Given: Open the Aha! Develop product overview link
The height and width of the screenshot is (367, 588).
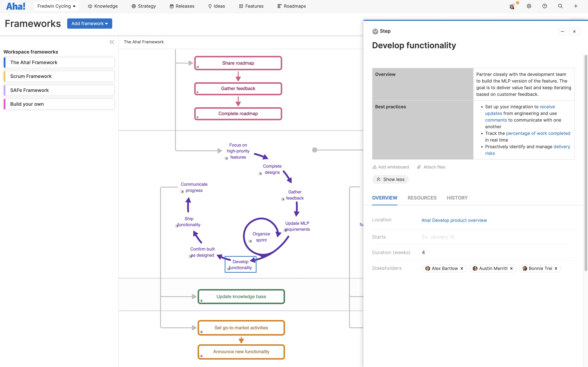Looking at the screenshot, I should 454,220.
